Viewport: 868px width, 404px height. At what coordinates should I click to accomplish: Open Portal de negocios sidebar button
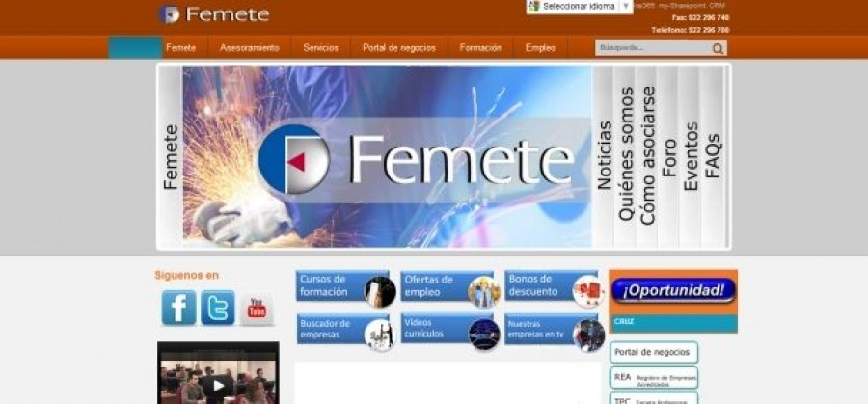point(654,353)
